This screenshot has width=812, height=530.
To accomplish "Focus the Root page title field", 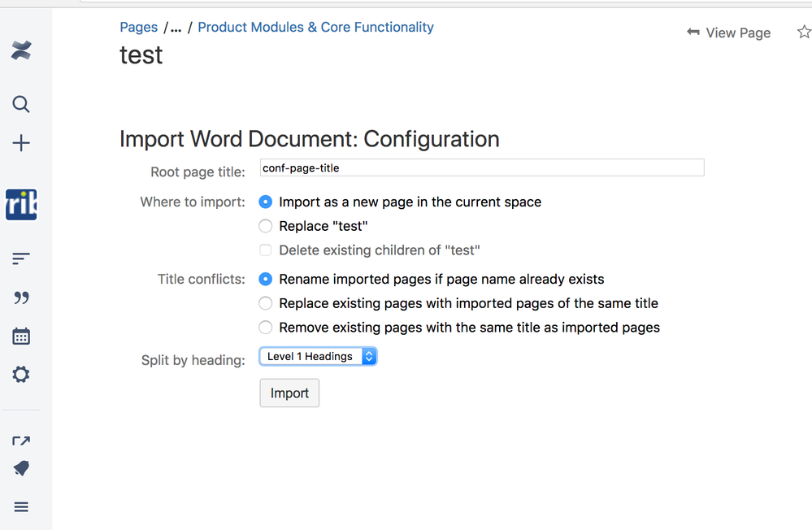I will tap(482, 167).
